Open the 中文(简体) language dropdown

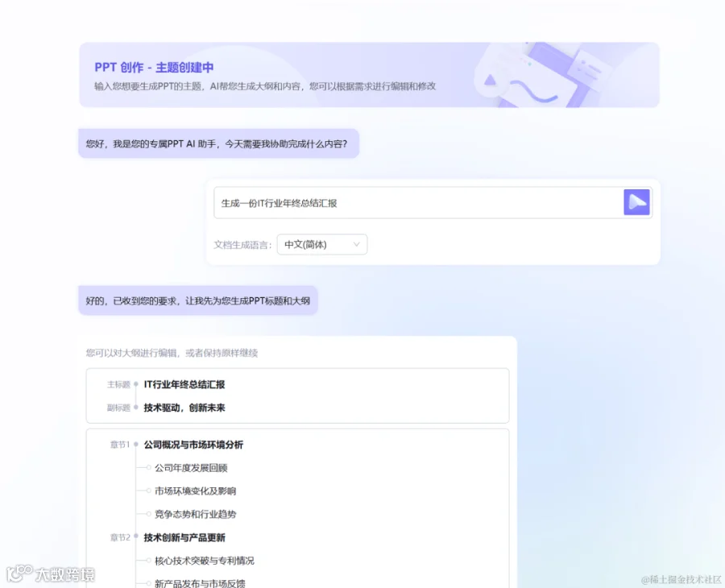[321, 245]
